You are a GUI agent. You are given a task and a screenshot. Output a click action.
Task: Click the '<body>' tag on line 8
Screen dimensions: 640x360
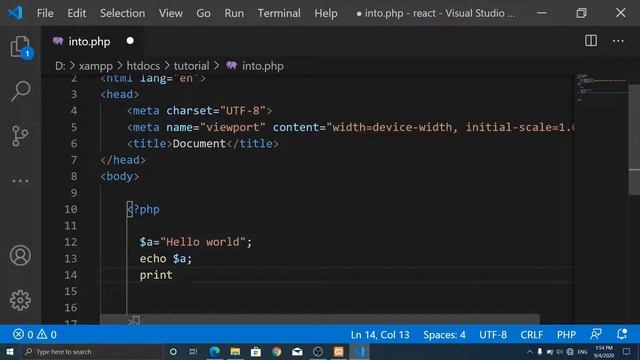point(120,176)
